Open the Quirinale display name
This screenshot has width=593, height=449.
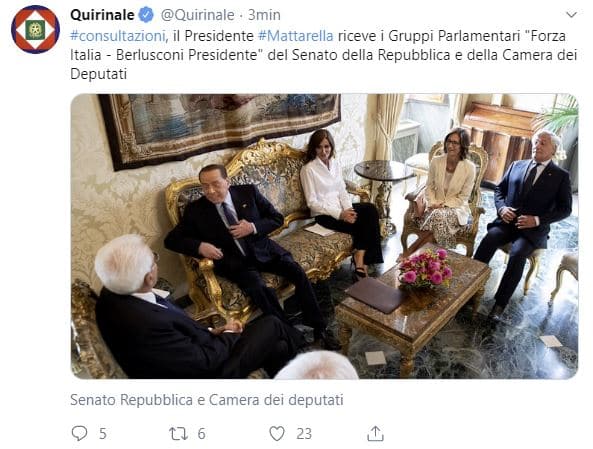102,15
